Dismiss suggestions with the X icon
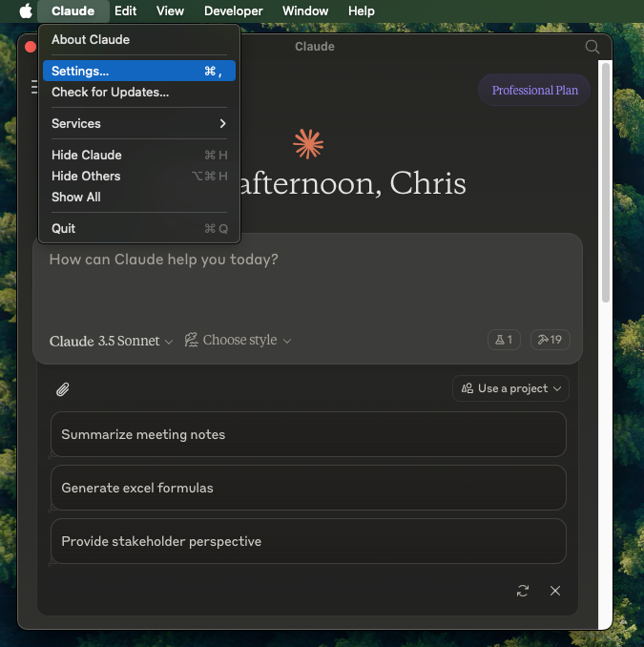 point(555,591)
